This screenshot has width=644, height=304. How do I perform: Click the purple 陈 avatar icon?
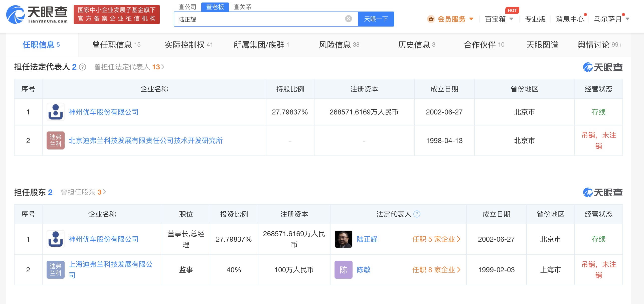343,270
